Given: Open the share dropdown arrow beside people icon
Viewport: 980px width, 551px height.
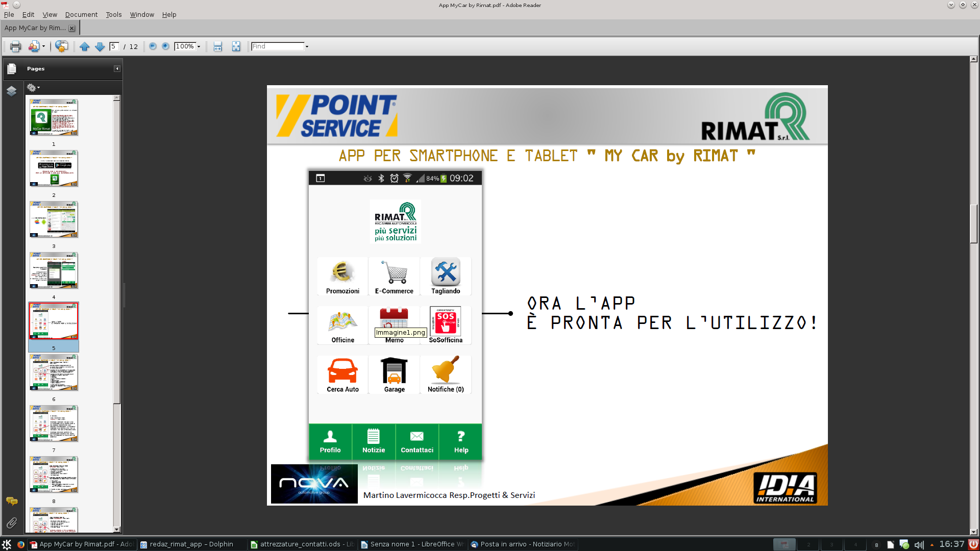Looking at the screenshot, I should (x=43, y=46).
